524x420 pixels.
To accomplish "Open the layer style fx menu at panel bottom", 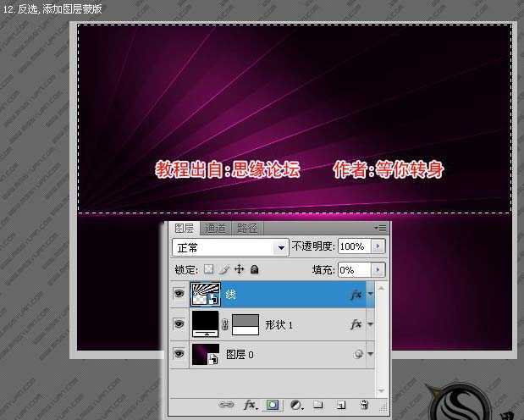I will tap(251, 405).
